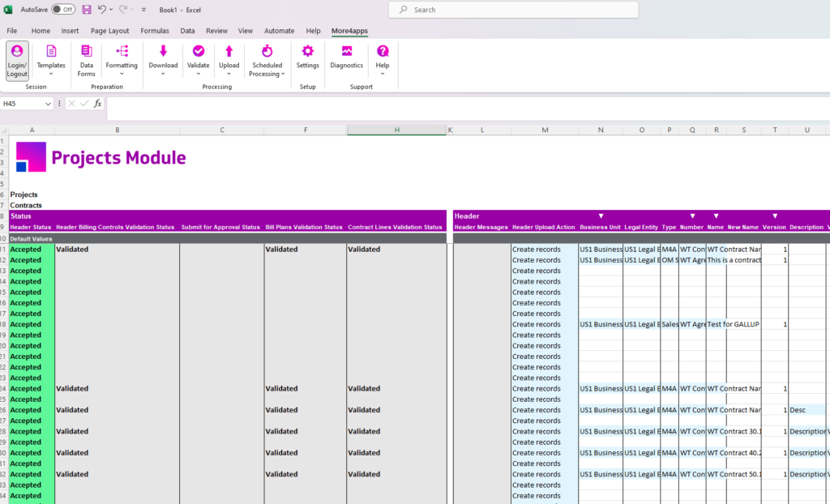Image resolution: width=830 pixels, height=504 pixels.
Task: Click the Insert Function fx icon
Action: [x=98, y=104]
